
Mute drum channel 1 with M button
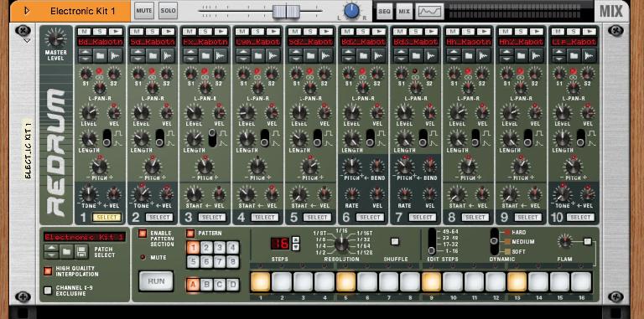[x=84, y=32]
